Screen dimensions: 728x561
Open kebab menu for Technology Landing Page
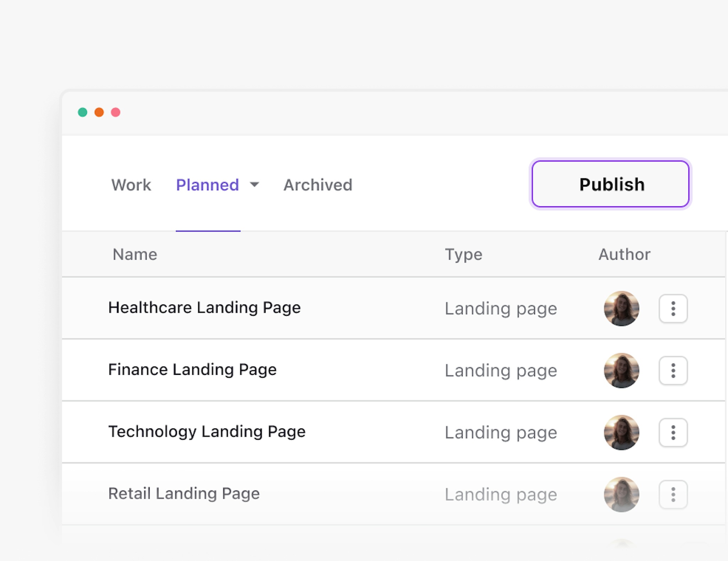[673, 432]
